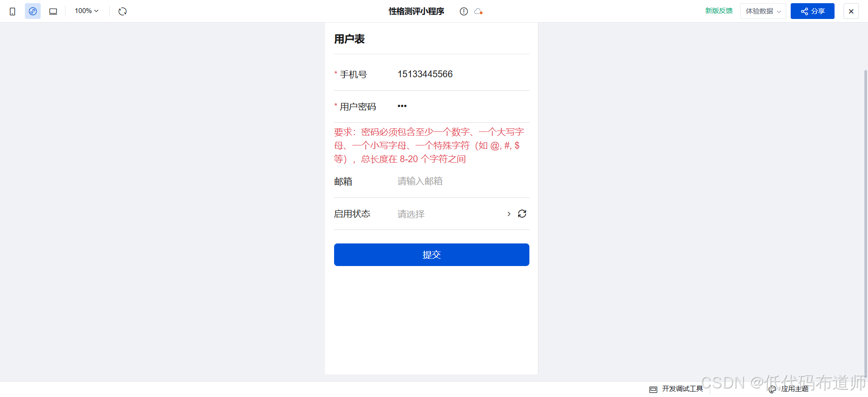Open the 应用主题 settings
This screenshot has height=397, width=868.
point(788,389)
